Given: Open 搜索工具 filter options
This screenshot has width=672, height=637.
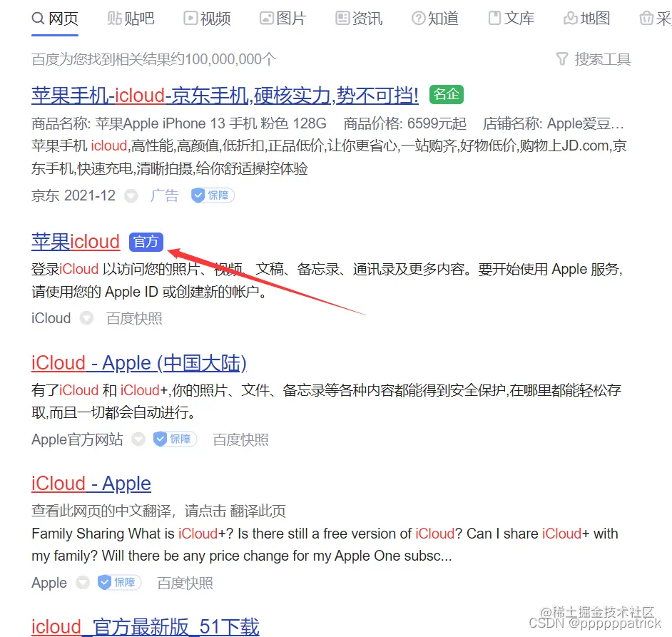Looking at the screenshot, I should 593,59.
